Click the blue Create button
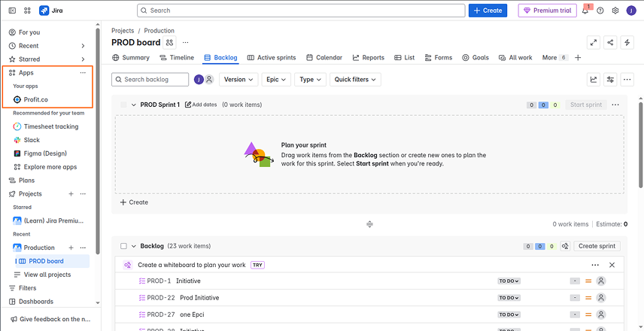The image size is (644, 331). click(488, 11)
